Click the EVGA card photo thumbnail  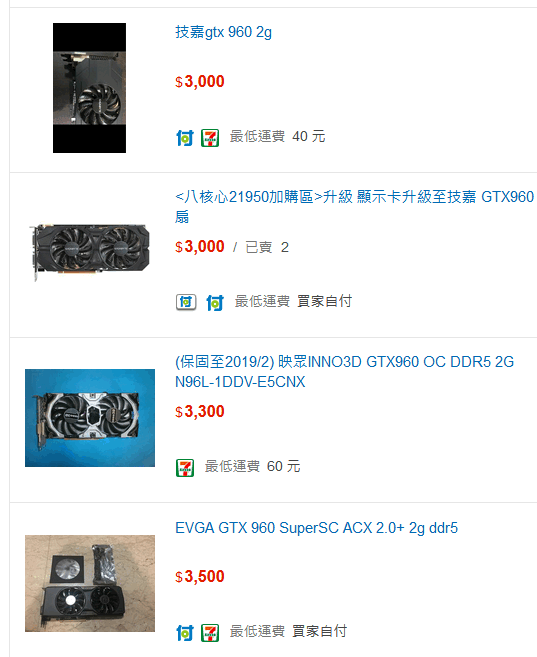[x=90, y=583]
